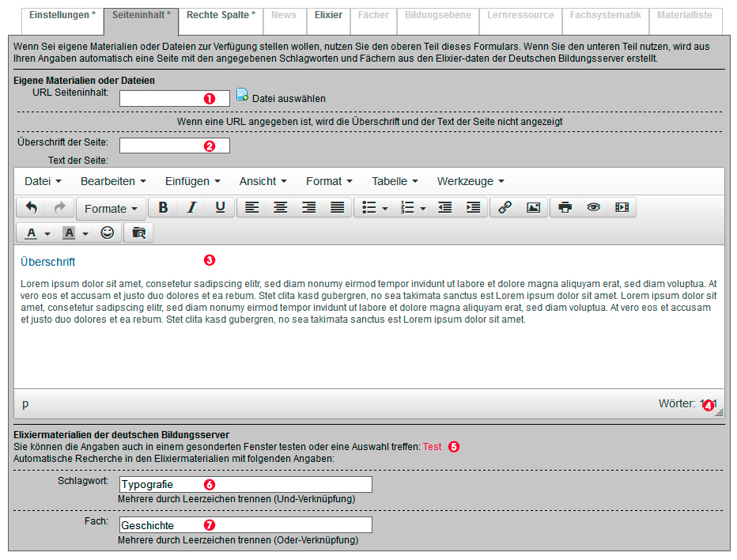Open the Formate dropdown
This screenshot has width=737, height=560.
(111, 208)
